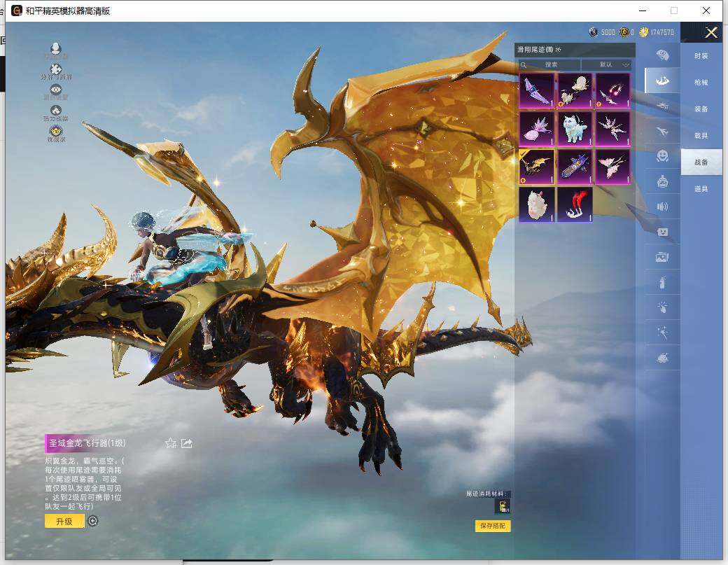Open the 分解 puzzle-piece icon
The height and width of the screenshot is (565, 728).
pyautogui.click(x=56, y=69)
